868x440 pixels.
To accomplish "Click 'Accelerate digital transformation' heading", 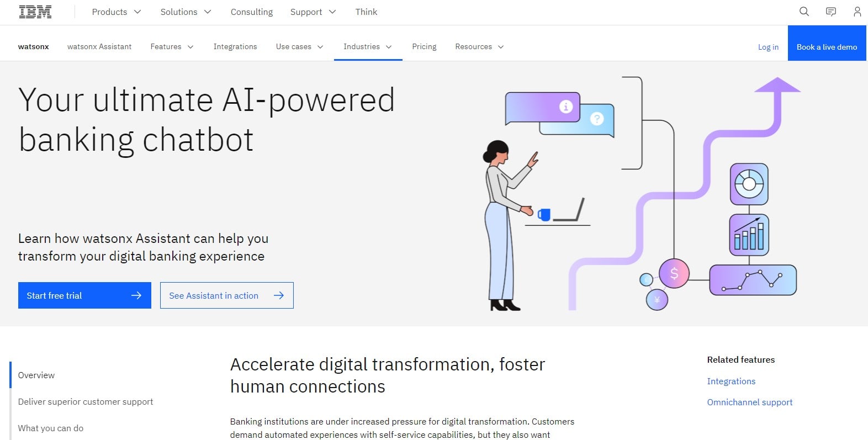I will [388, 375].
